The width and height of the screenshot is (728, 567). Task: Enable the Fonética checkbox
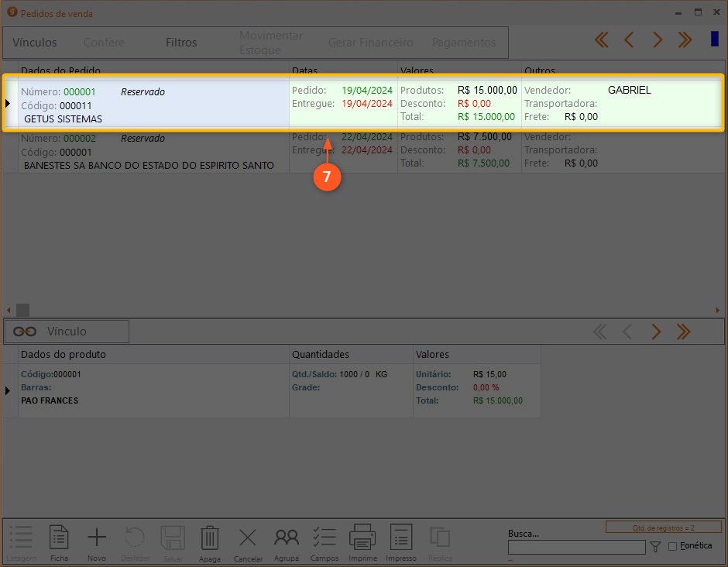pos(672,546)
